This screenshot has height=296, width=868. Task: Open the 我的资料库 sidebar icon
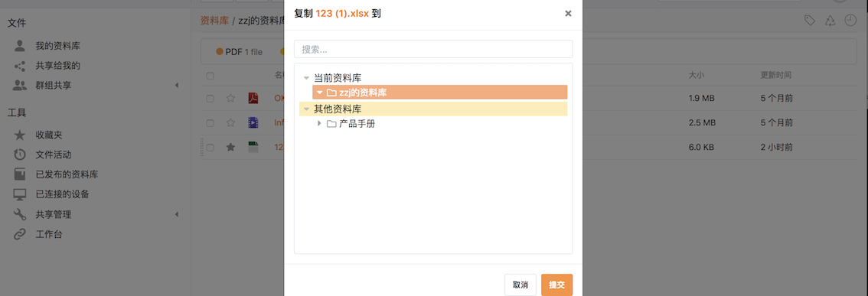pos(20,46)
